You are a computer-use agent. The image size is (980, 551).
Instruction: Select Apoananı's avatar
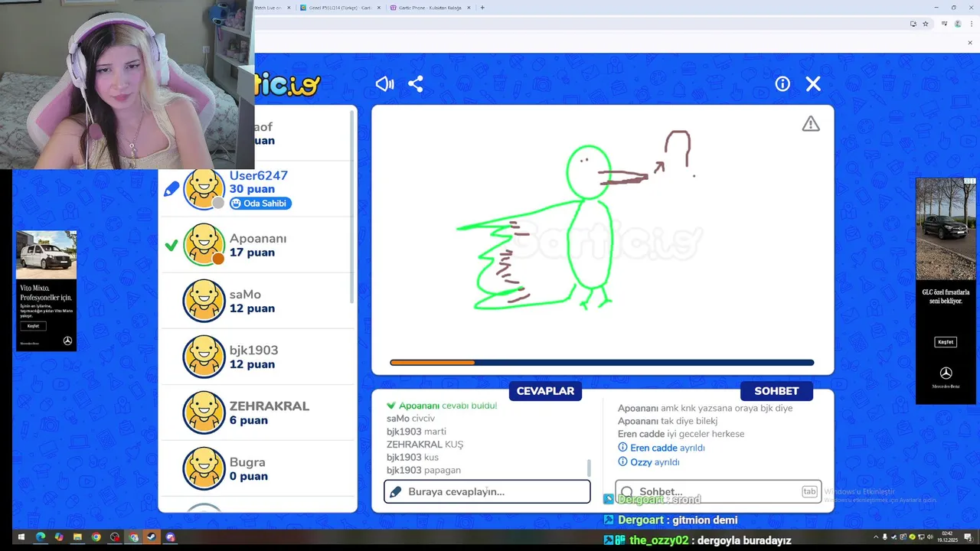coord(204,245)
